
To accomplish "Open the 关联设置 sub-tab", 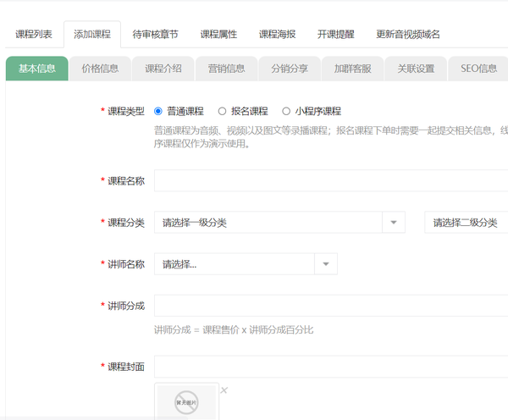I will point(416,69).
